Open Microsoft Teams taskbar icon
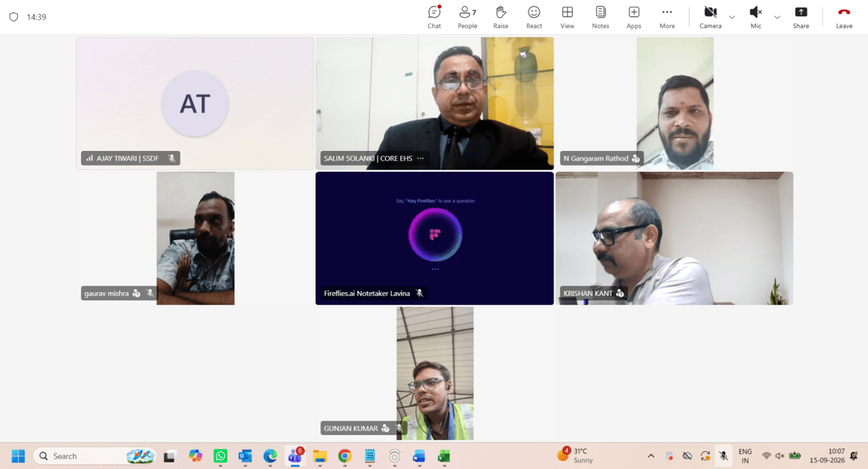Image resolution: width=868 pixels, height=469 pixels. tap(295, 456)
